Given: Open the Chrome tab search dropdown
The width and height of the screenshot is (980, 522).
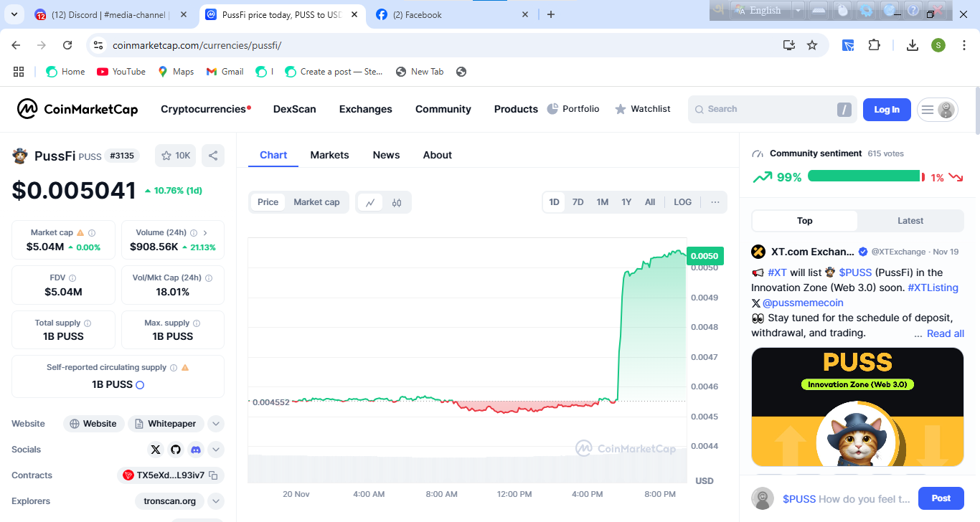Looking at the screenshot, I should pos(14,14).
